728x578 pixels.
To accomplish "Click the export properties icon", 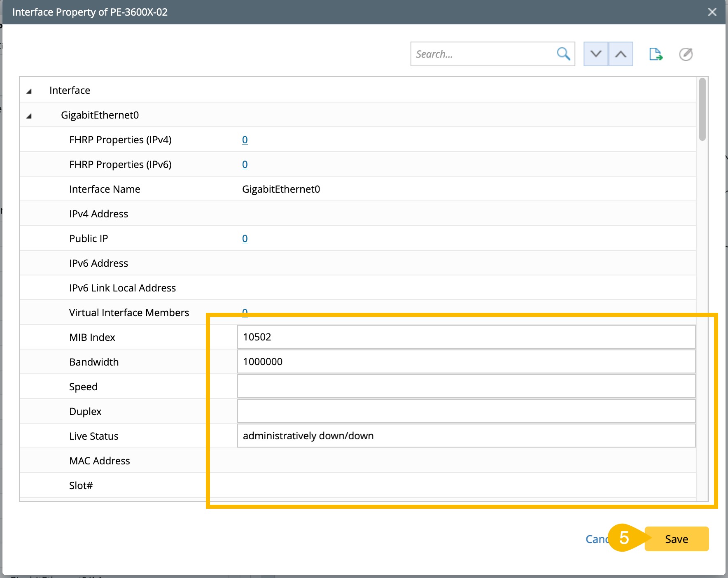I will pyautogui.click(x=655, y=54).
